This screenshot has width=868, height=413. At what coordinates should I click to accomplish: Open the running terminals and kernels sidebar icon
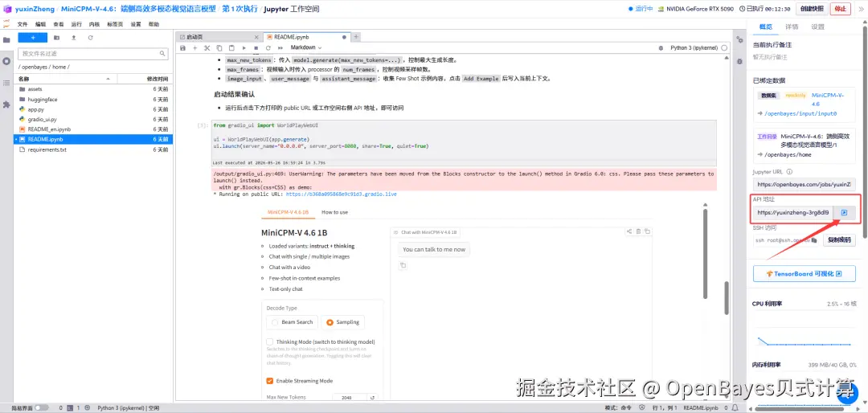tap(6, 61)
